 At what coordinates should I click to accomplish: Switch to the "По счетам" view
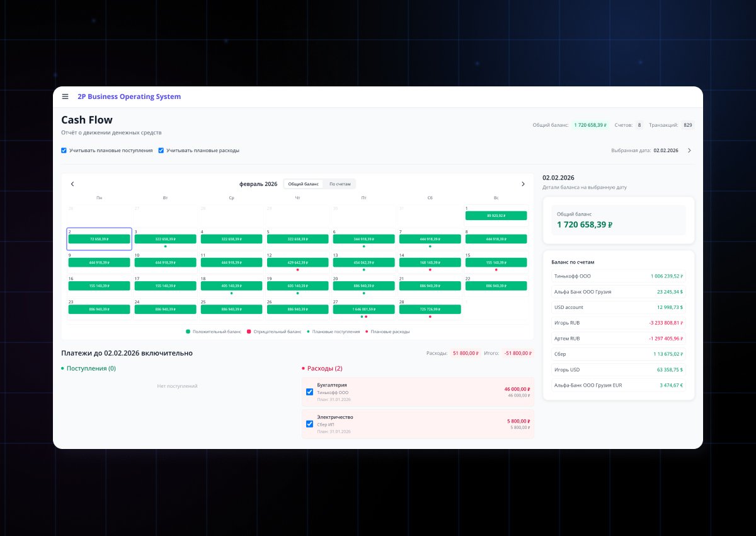[339, 184]
